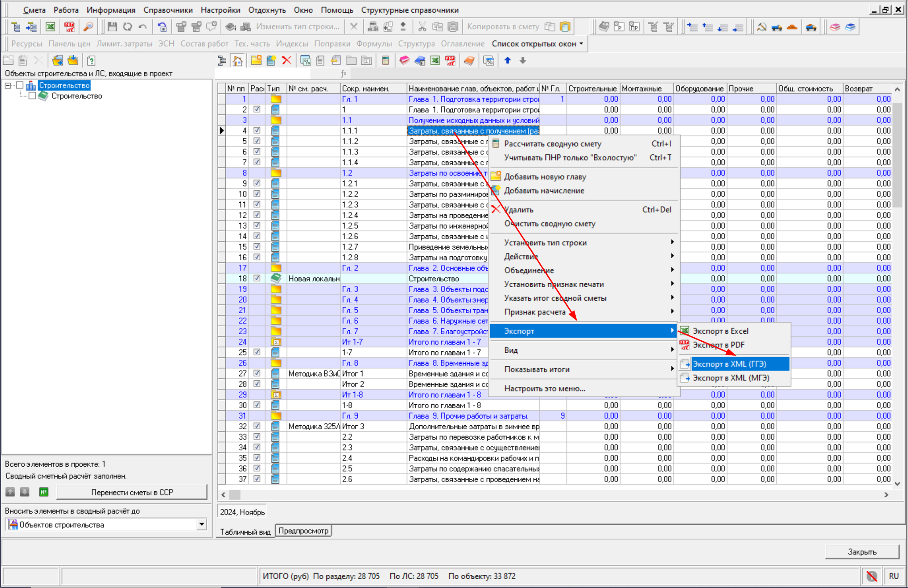This screenshot has width=908, height=588.
Task: Click the green № icon in left panel
Action: pos(44,492)
